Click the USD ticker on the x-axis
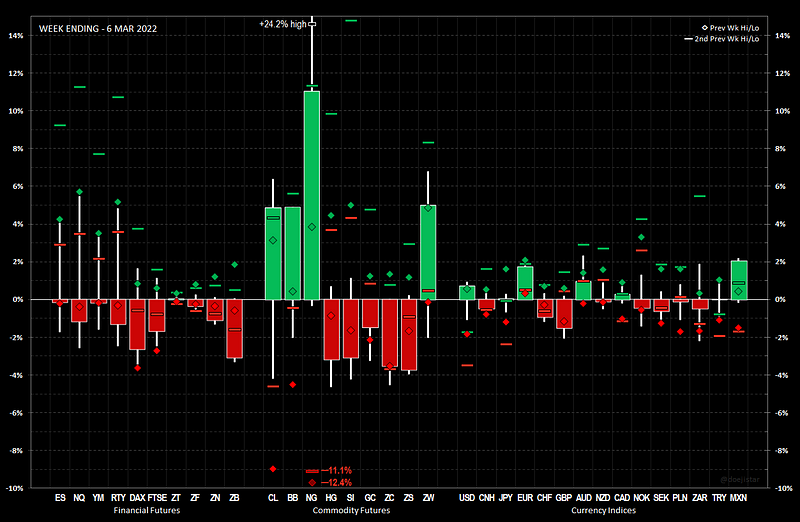The image size is (800, 522). click(467, 497)
